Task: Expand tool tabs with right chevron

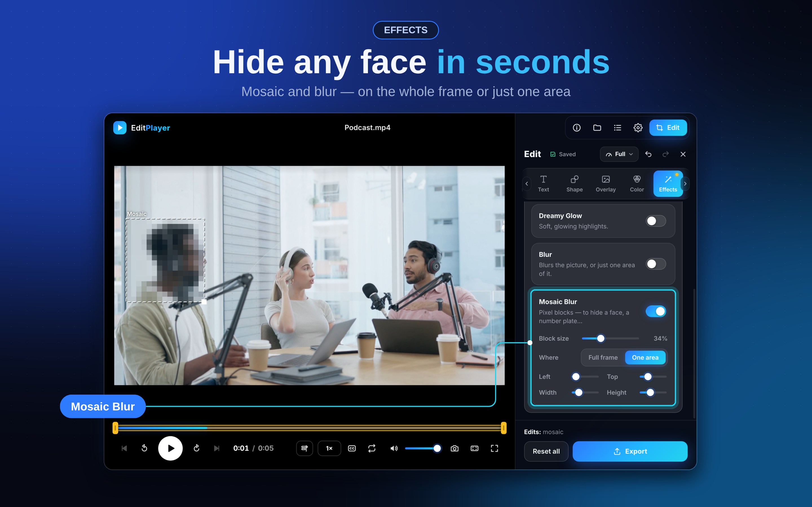Action: tap(685, 184)
